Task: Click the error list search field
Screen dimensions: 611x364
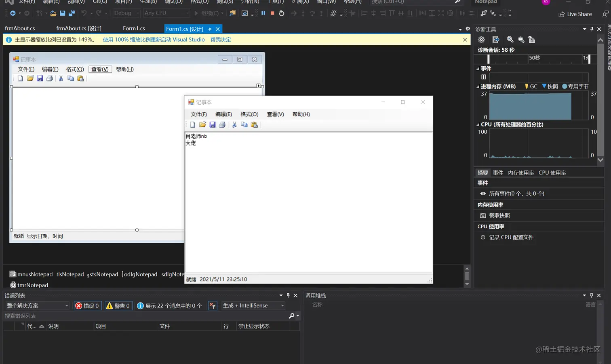Action: click(146, 316)
